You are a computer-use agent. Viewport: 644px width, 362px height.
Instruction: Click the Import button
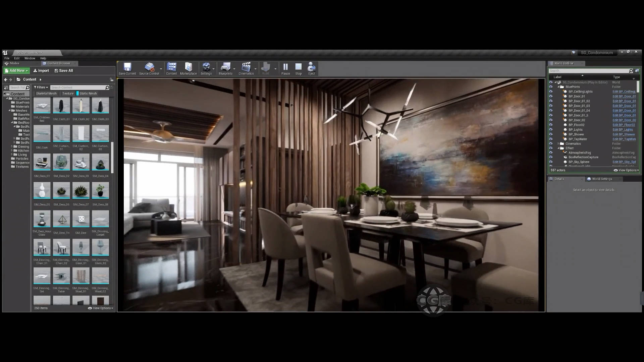(x=41, y=71)
